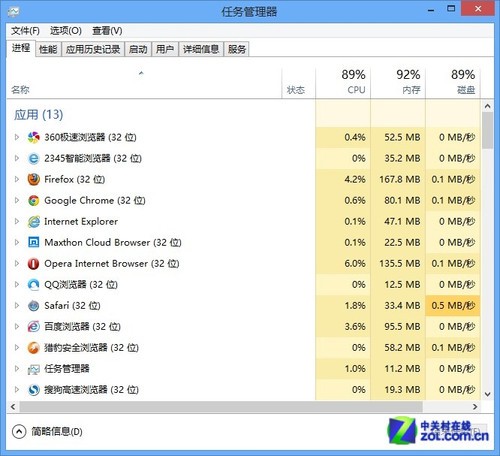Open the 文件(F) menu
The image size is (500, 456).
25,31
